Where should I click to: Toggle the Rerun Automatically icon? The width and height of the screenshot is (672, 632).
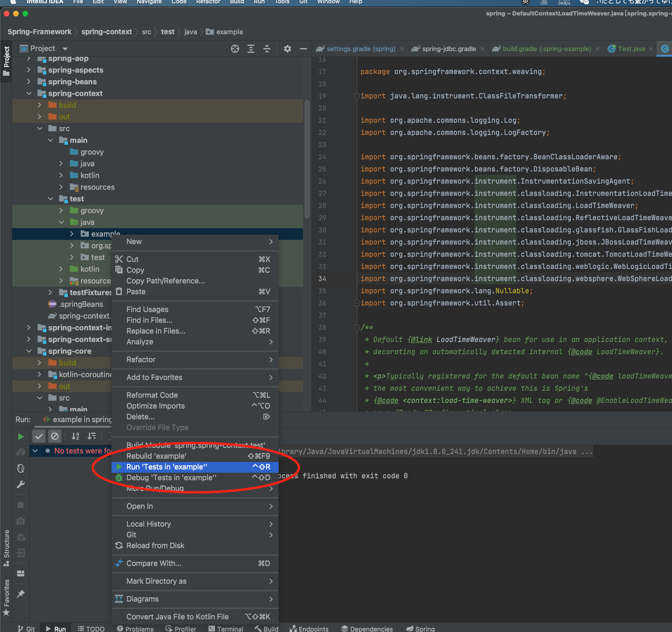(21, 468)
